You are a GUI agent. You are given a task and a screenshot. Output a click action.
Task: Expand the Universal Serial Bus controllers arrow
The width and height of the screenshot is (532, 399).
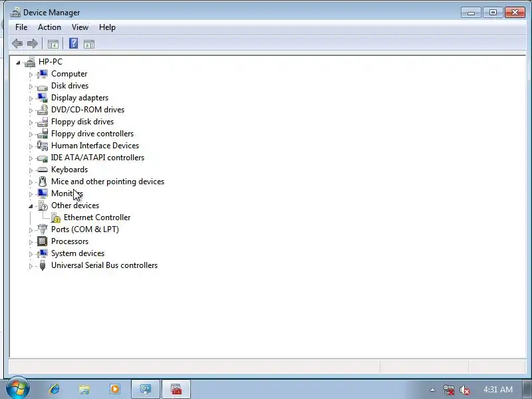(x=31, y=266)
